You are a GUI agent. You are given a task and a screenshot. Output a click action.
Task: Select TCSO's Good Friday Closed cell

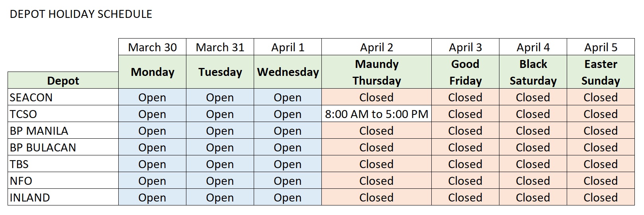(465, 114)
